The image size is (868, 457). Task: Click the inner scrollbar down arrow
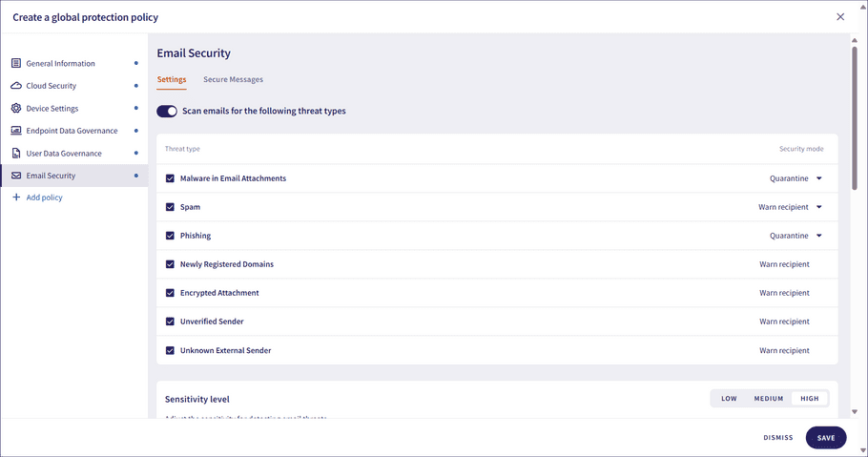point(854,411)
